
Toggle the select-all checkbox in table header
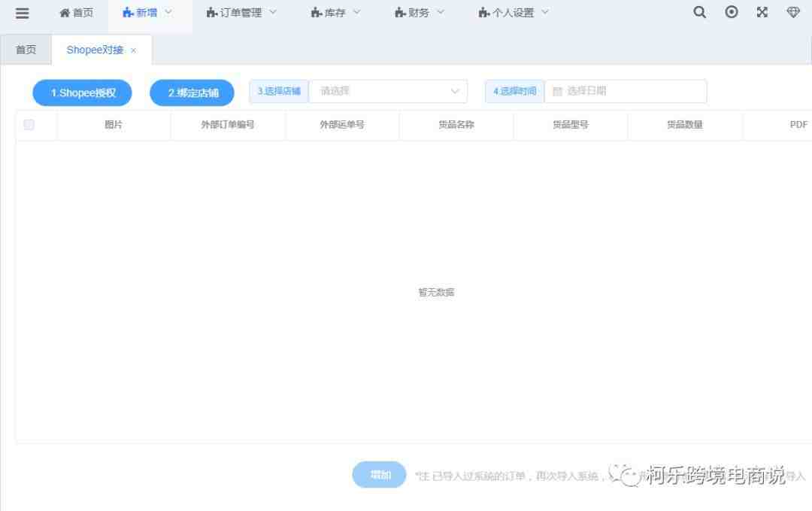pyautogui.click(x=29, y=125)
